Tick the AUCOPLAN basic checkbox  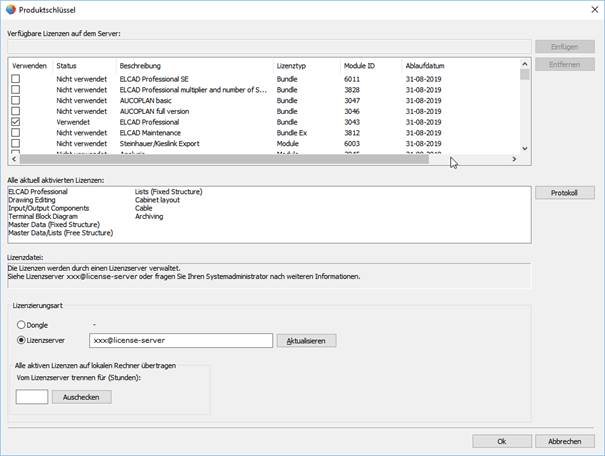click(15, 100)
